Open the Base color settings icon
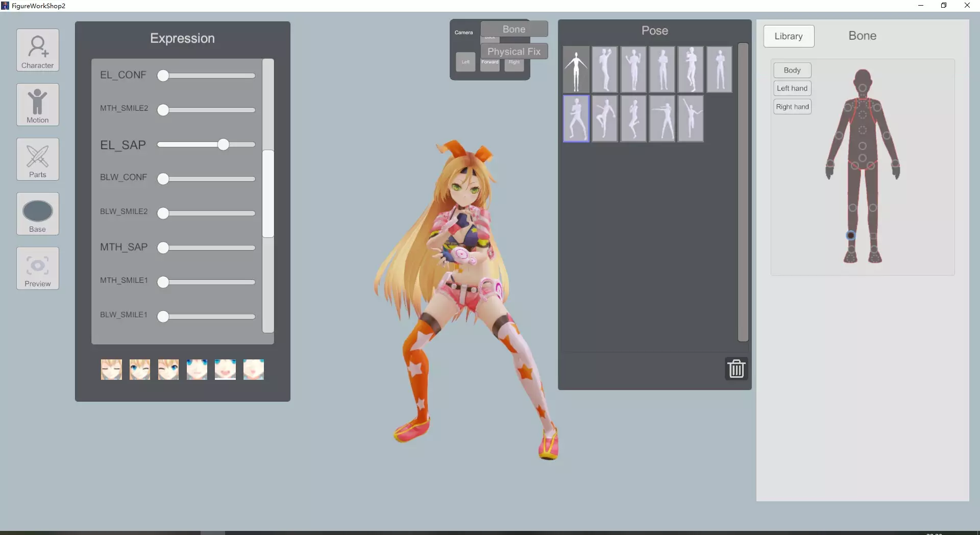The height and width of the screenshot is (535, 980). [x=37, y=214]
